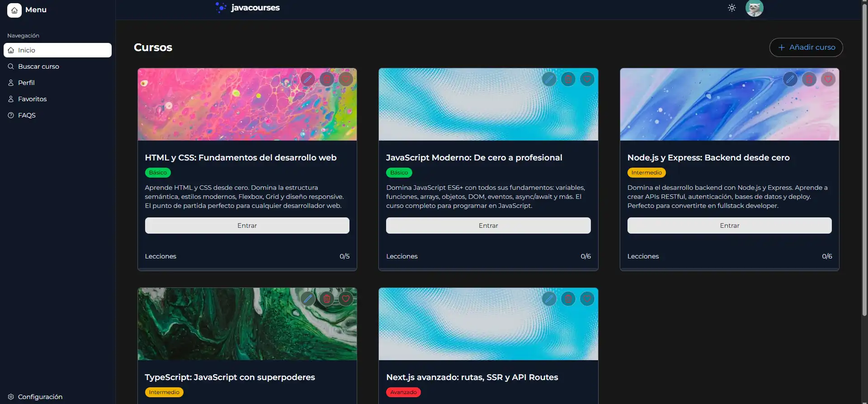
Task: Delete the JavaScript Moderno course
Action: pos(568,80)
